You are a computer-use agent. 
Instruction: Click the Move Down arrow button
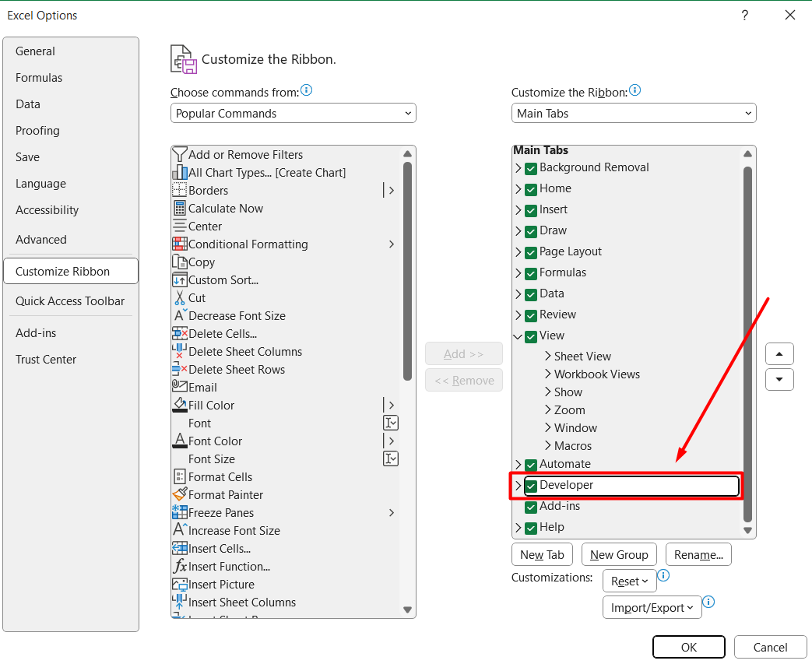[x=779, y=380]
